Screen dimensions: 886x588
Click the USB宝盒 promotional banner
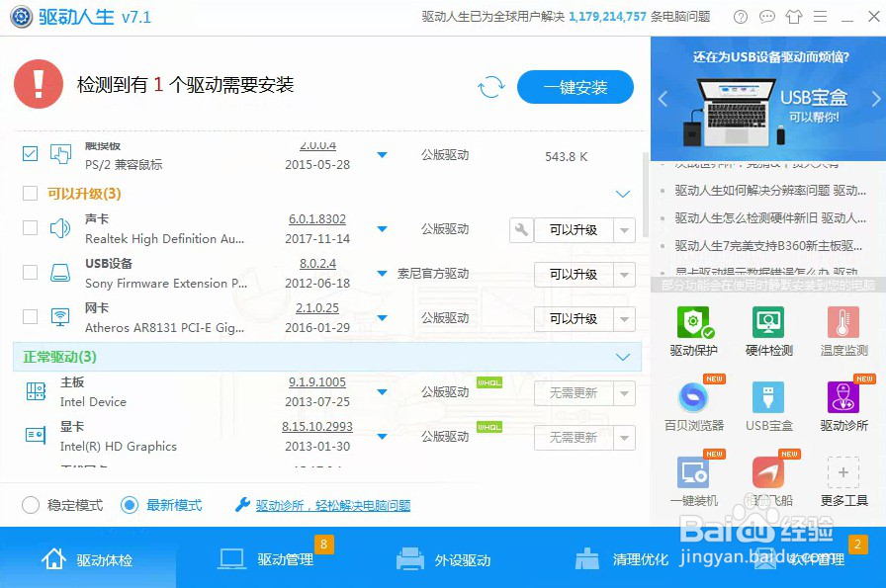[768, 100]
